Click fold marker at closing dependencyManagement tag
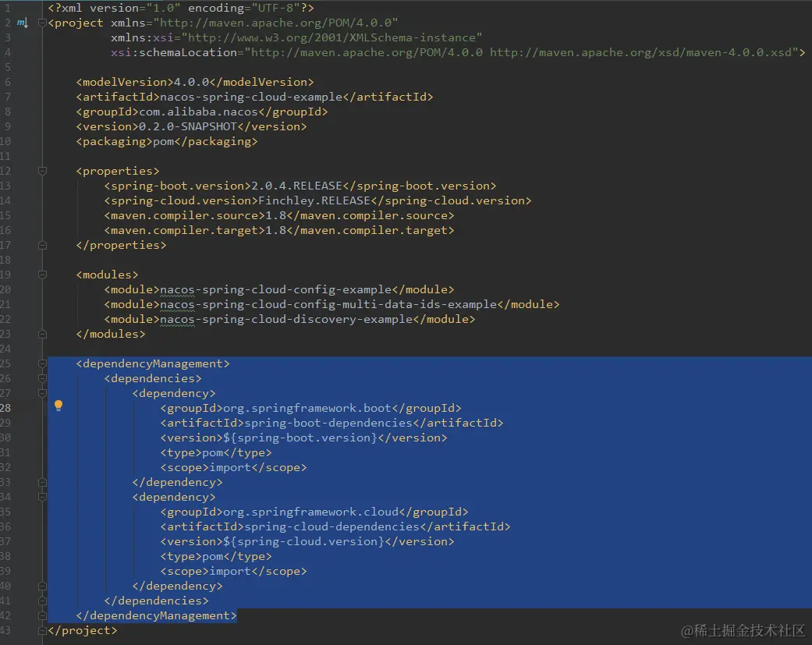This screenshot has height=645, width=812. click(x=42, y=616)
